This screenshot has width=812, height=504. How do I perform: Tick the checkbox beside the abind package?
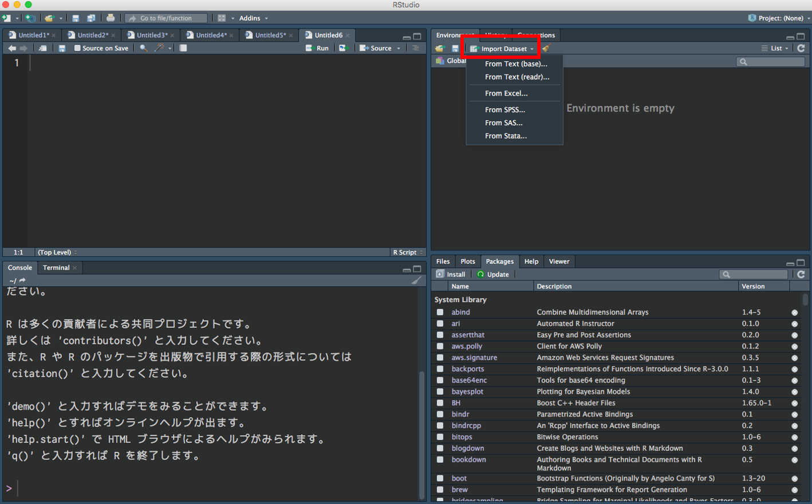tap(441, 312)
